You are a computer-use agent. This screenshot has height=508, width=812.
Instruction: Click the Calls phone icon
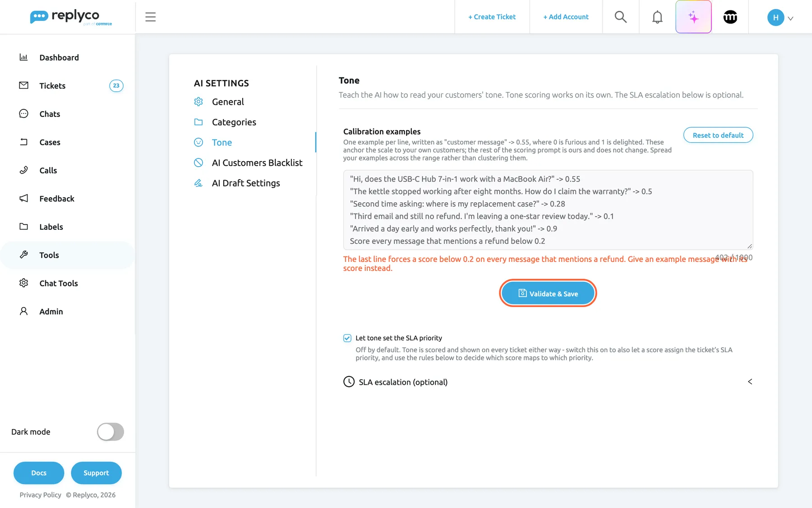[x=23, y=170]
